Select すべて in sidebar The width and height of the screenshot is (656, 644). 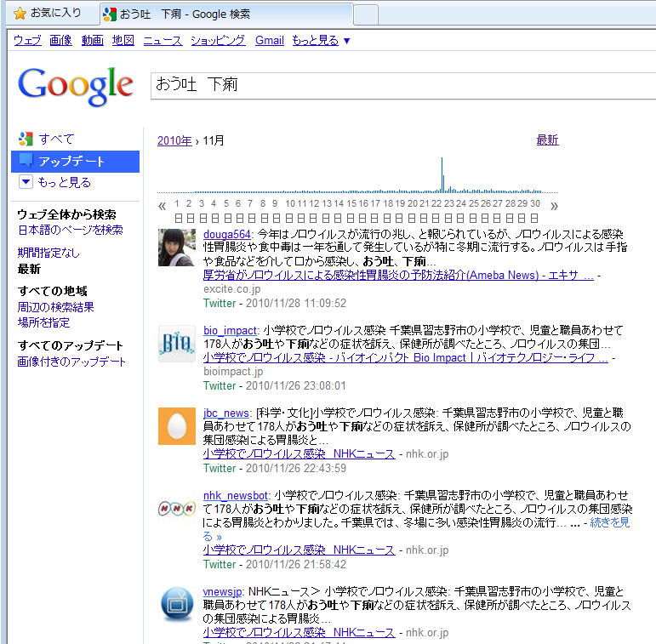pos(56,139)
